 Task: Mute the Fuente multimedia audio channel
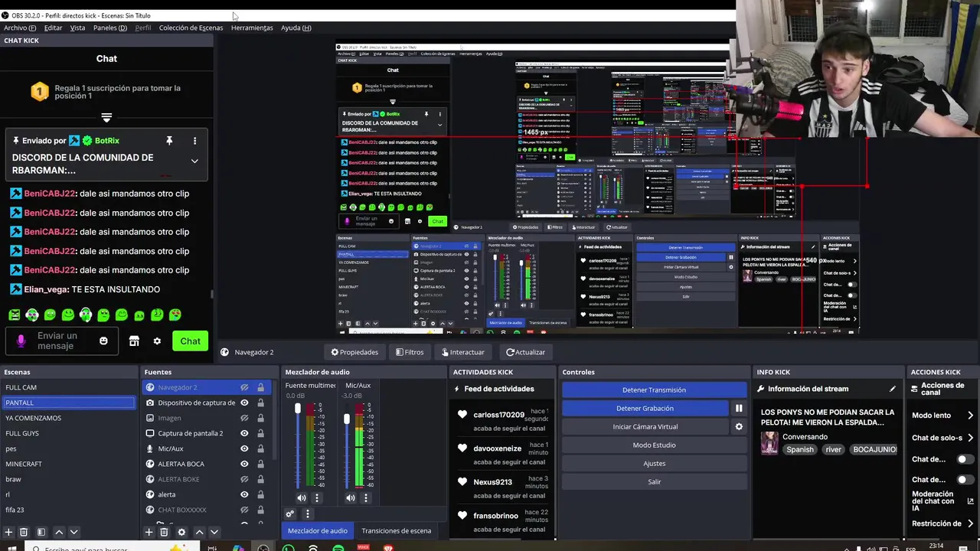pyautogui.click(x=302, y=497)
